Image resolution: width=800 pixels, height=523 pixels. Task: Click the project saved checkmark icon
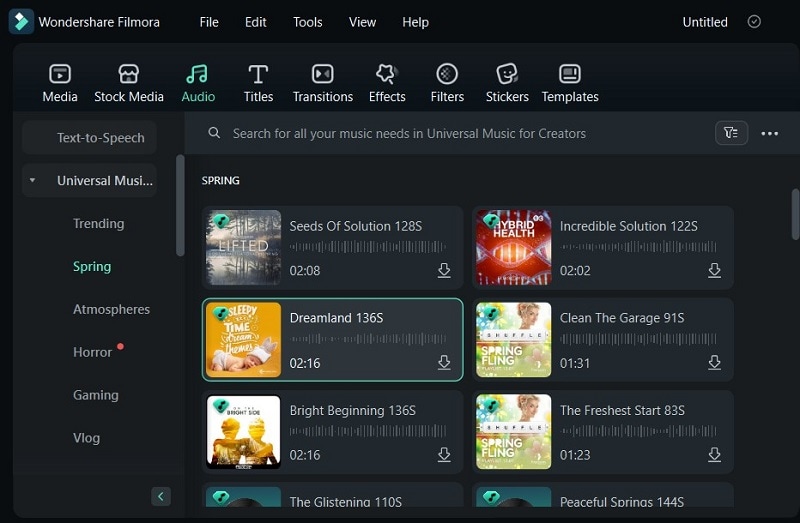[754, 21]
